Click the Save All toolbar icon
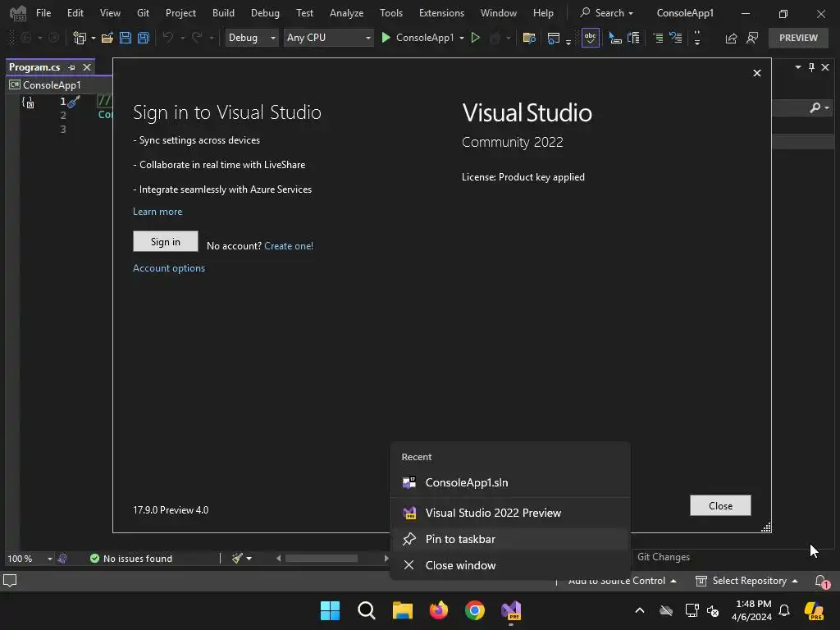 click(144, 38)
